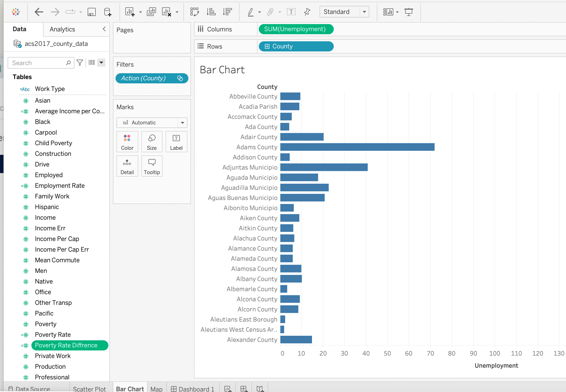Click the Show Me cards toolbar icon

click(388, 12)
